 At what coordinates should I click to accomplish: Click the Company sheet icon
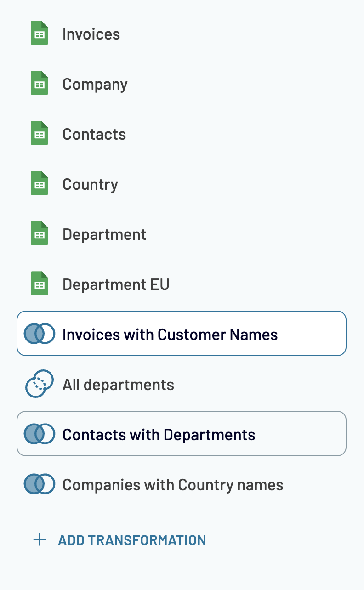40,84
